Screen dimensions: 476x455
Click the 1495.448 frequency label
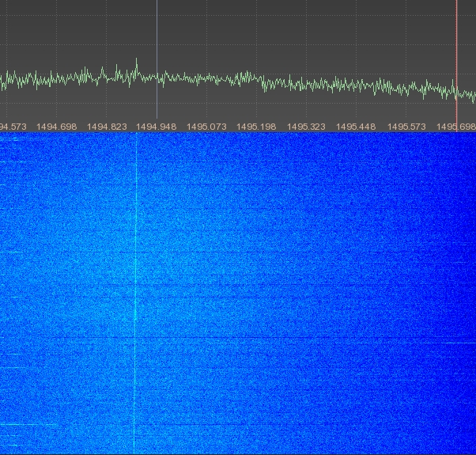pos(356,127)
